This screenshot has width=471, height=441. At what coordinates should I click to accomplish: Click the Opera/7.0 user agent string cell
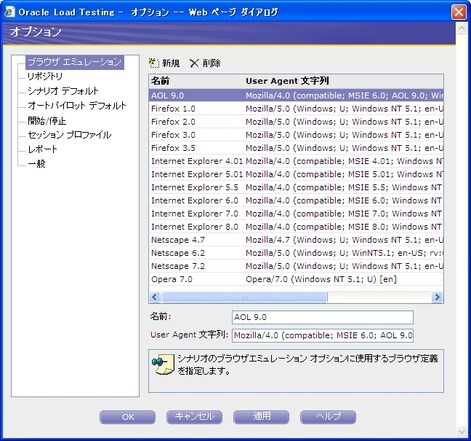coord(321,279)
